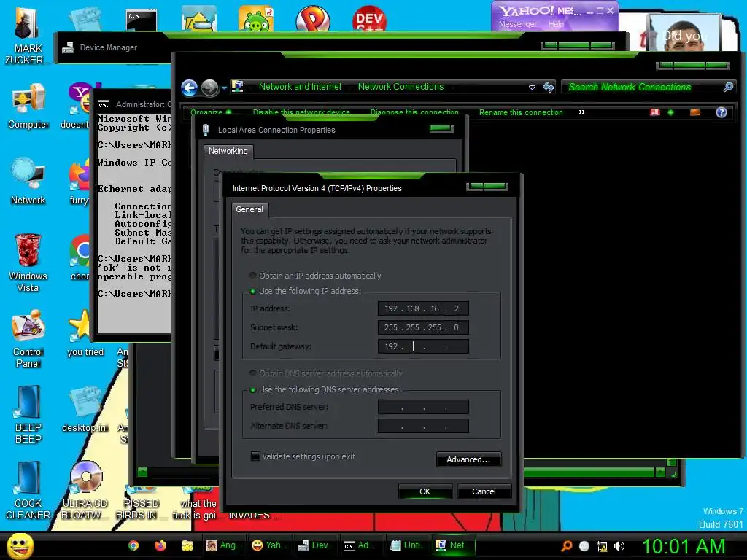Click the Default gateway field
This screenshot has width=747, height=560.
coord(423,346)
